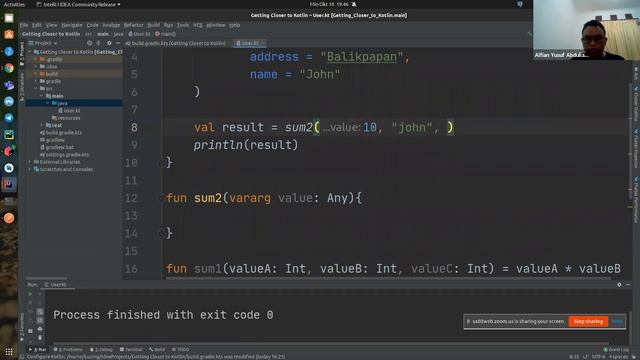Expand the orange build folder
The image size is (640, 360).
click(x=36, y=74)
